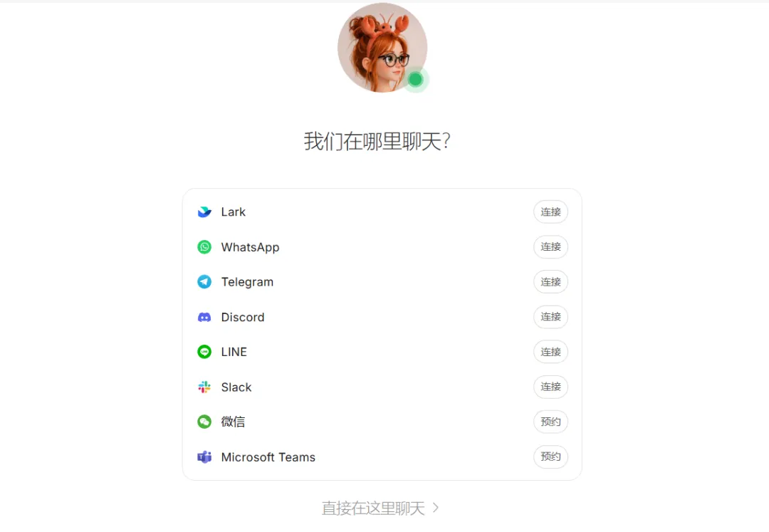Connect Telegram via the 连接 button
The height and width of the screenshot is (532, 769).
click(550, 282)
